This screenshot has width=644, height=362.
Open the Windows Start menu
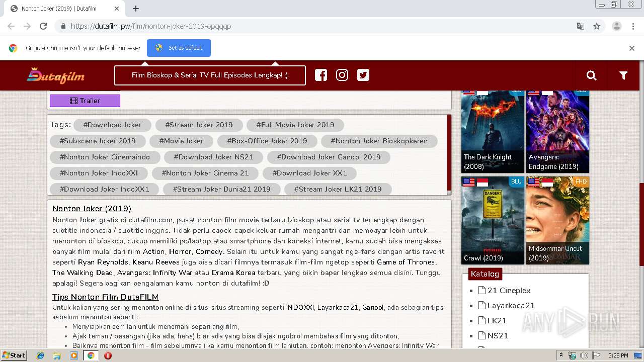tap(14, 355)
